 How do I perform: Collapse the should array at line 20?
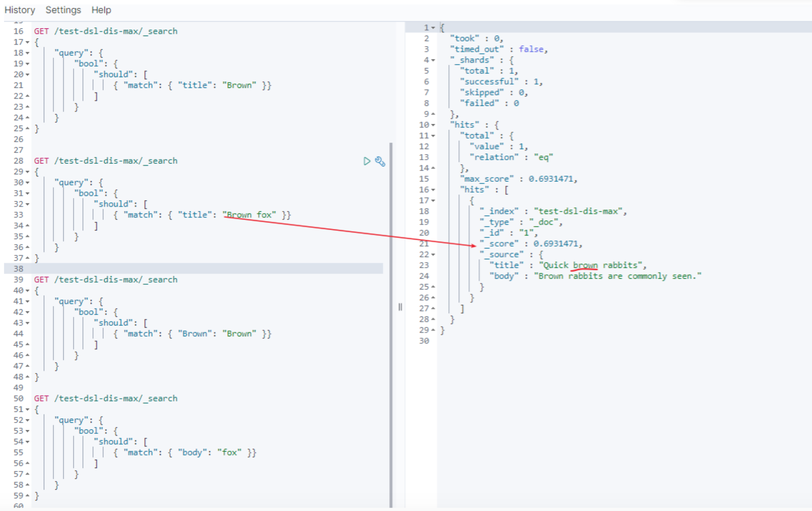(x=27, y=75)
